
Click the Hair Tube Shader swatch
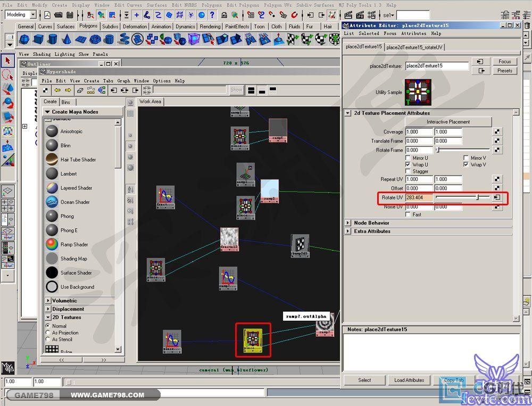point(52,160)
